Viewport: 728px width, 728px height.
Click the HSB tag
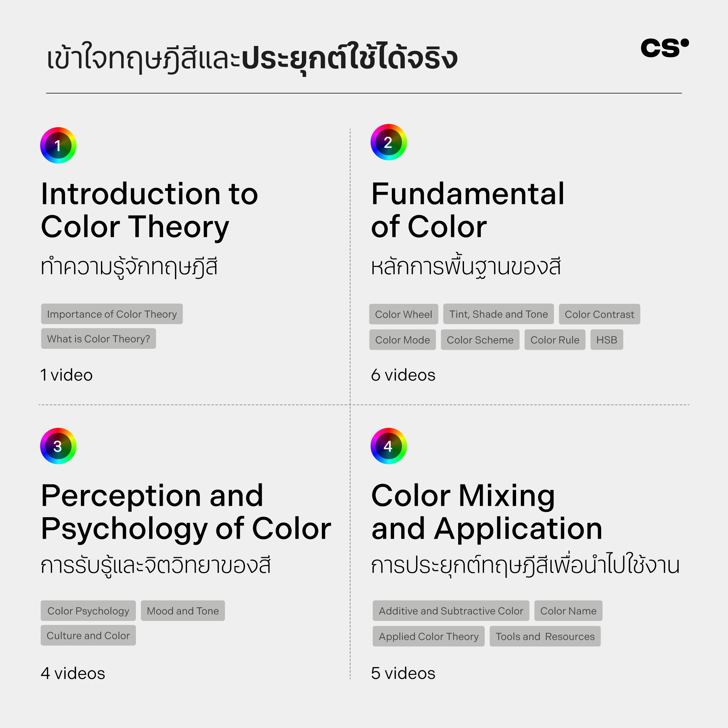[607, 340]
